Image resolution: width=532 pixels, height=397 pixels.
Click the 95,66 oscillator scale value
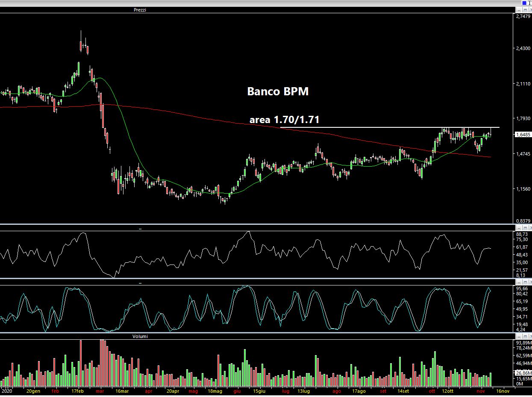[522, 288]
